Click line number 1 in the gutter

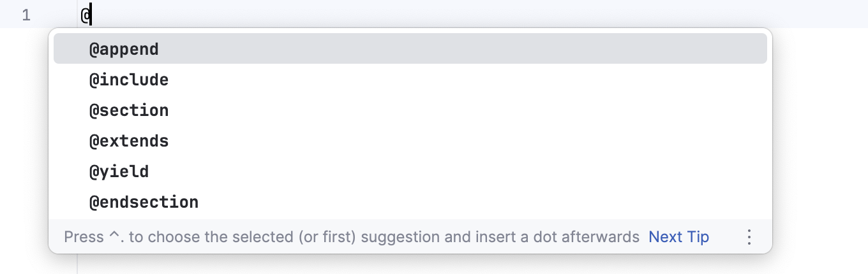point(26,15)
